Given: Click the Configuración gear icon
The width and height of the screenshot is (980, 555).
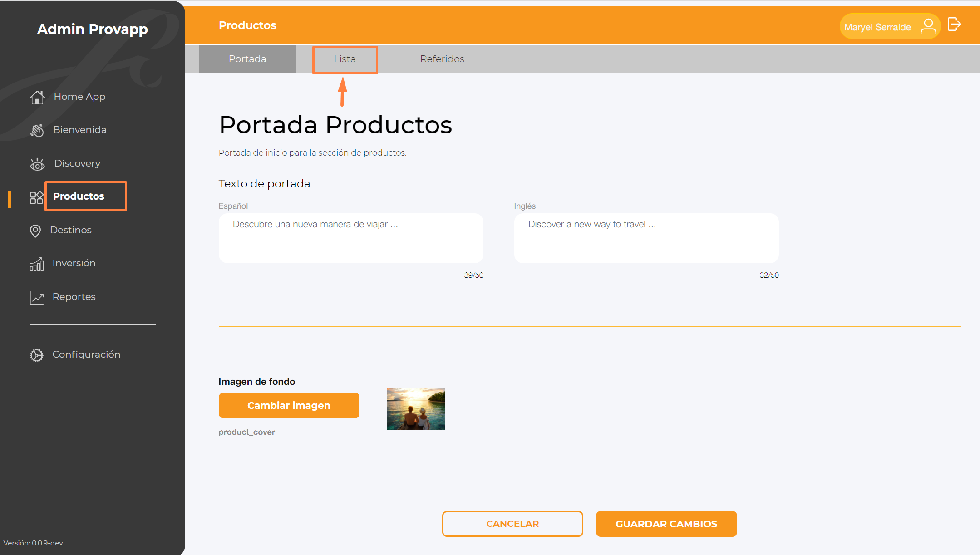Looking at the screenshot, I should (37, 355).
